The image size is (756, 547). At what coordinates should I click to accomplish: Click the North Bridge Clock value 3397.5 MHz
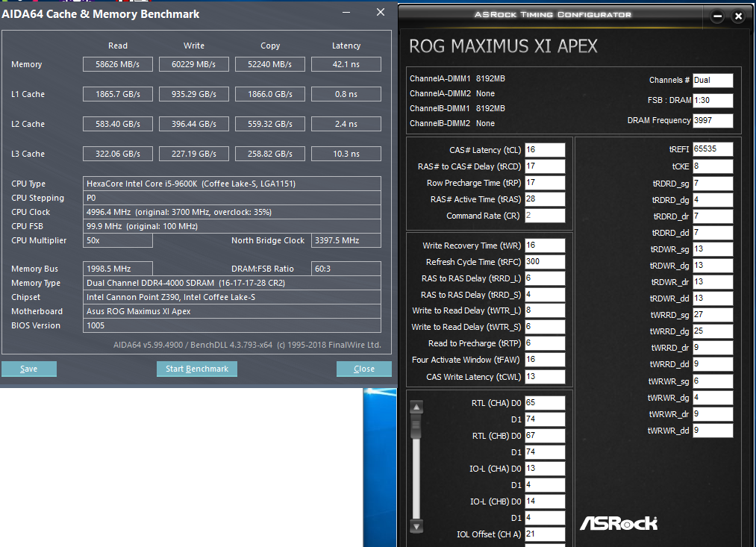[346, 240]
